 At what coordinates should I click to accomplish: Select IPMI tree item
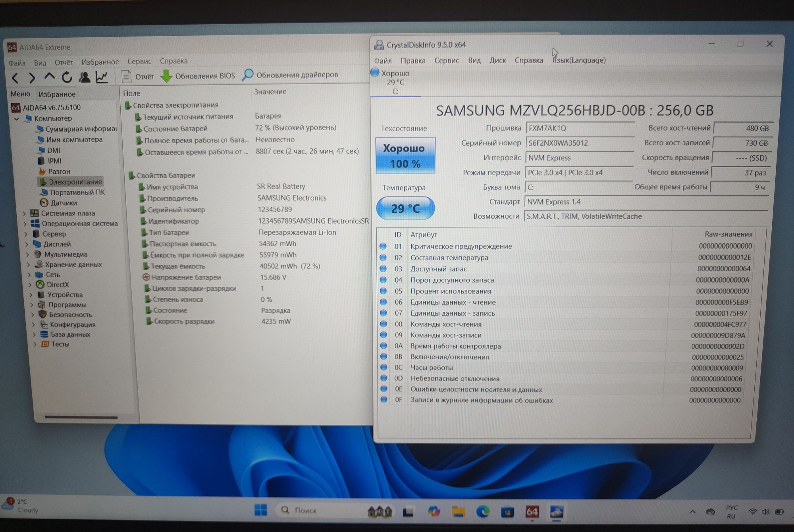click(50, 161)
